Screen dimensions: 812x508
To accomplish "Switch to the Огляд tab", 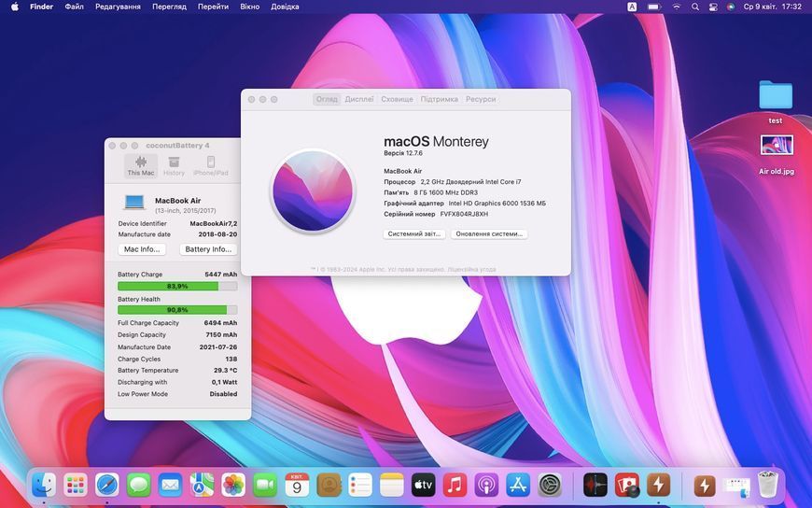I will tap(327, 99).
